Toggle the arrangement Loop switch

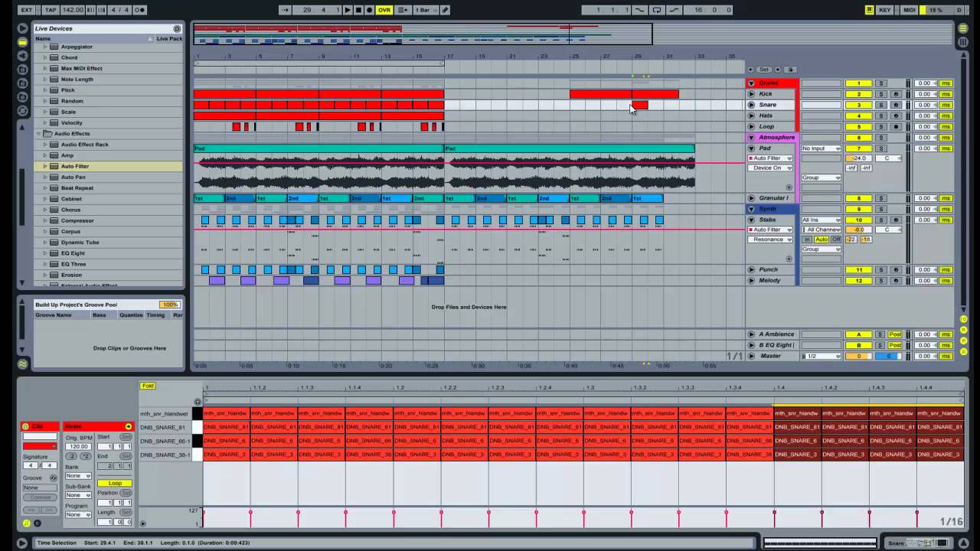coord(656,10)
